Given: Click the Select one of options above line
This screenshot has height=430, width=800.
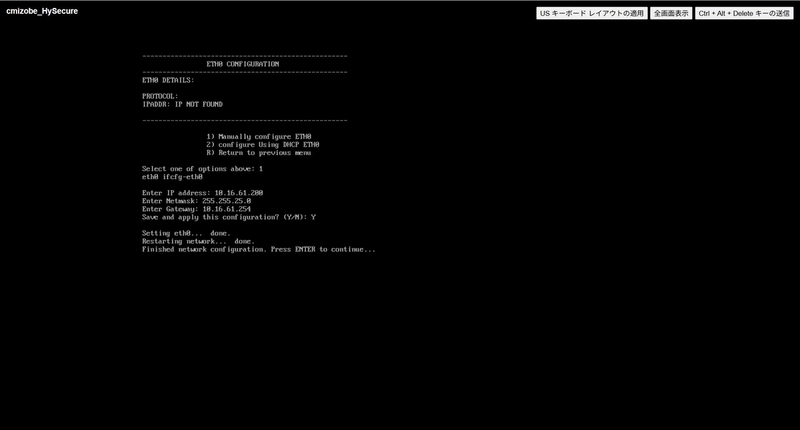Looking at the screenshot, I should (203, 169).
